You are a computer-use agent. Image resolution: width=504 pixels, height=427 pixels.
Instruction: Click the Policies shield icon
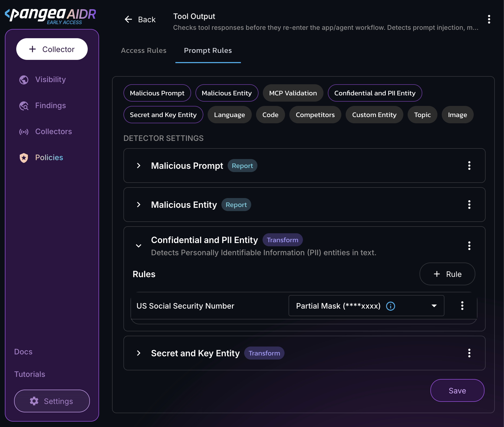coord(24,158)
